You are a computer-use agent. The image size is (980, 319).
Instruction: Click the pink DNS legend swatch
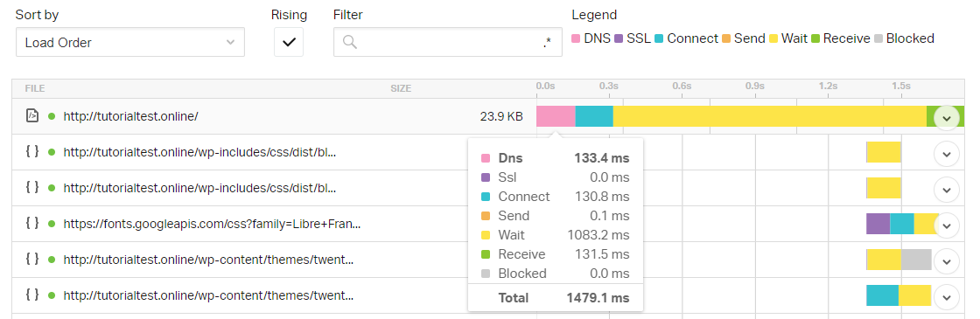pos(577,38)
